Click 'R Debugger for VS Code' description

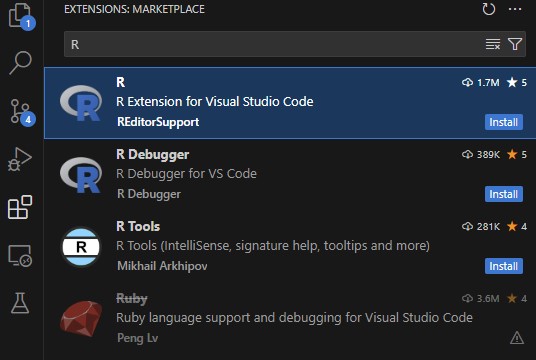coord(186,174)
